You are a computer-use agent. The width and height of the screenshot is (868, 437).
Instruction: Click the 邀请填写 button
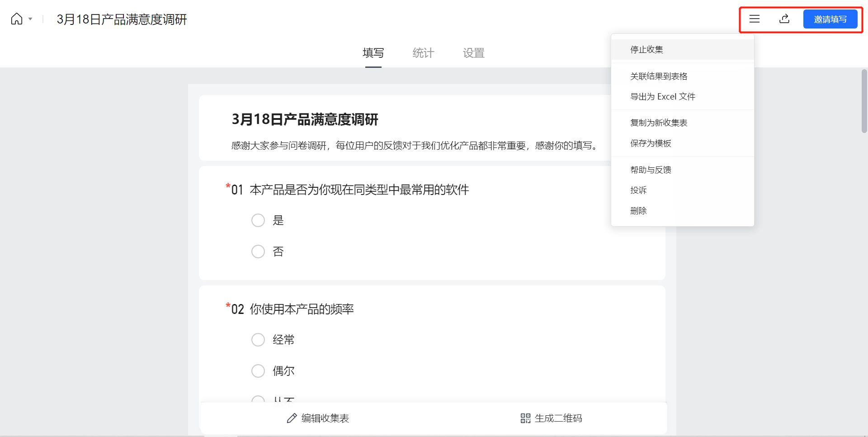pos(830,19)
